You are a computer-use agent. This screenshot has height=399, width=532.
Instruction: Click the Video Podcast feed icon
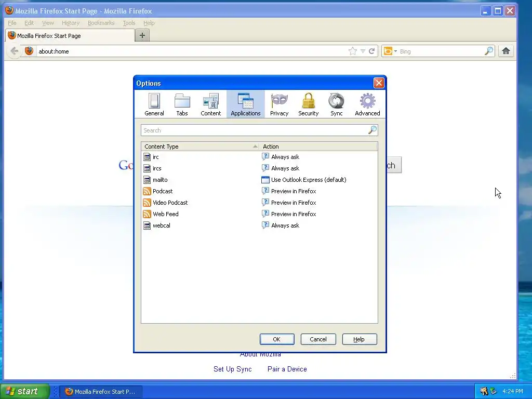pyautogui.click(x=147, y=203)
